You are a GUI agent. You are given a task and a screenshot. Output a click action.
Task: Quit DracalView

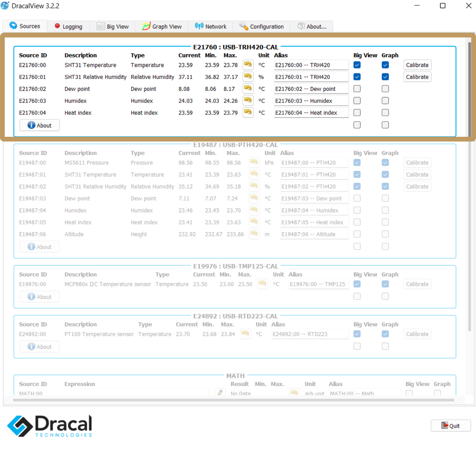[x=451, y=426]
